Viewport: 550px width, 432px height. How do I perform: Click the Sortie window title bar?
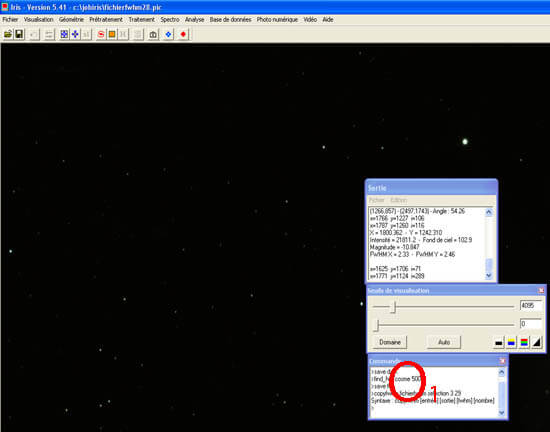[431, 188]
